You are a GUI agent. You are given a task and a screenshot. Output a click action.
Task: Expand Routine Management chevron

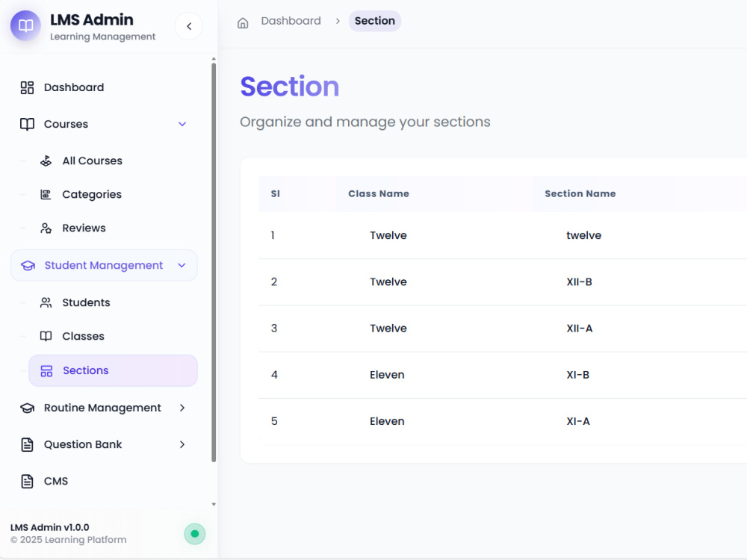click(x=182, y=408)
